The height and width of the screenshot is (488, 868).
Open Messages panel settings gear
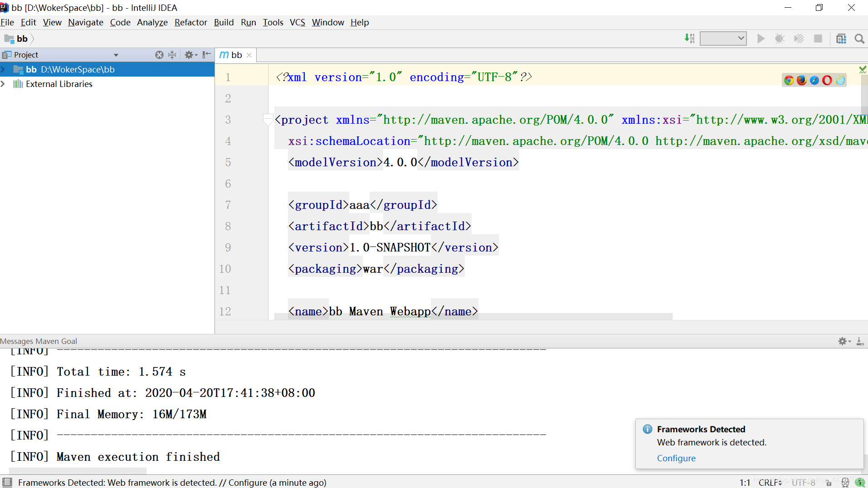[844, 341]
